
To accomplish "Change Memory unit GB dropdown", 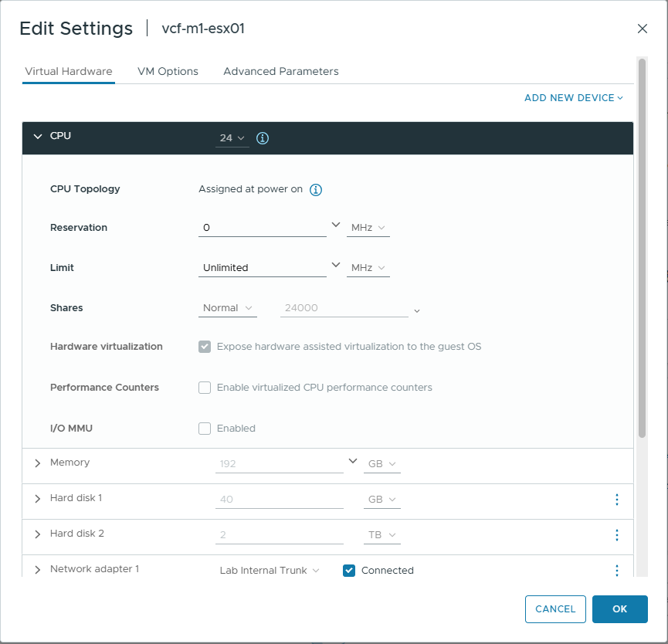I will point(381,464).
